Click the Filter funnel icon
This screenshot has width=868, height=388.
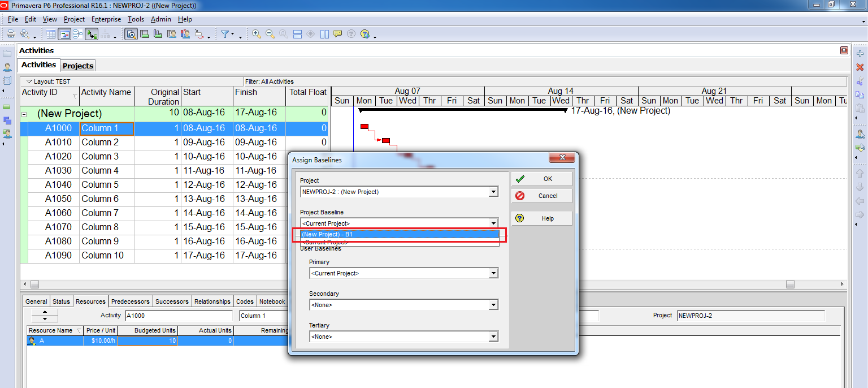tap(225, 34)
